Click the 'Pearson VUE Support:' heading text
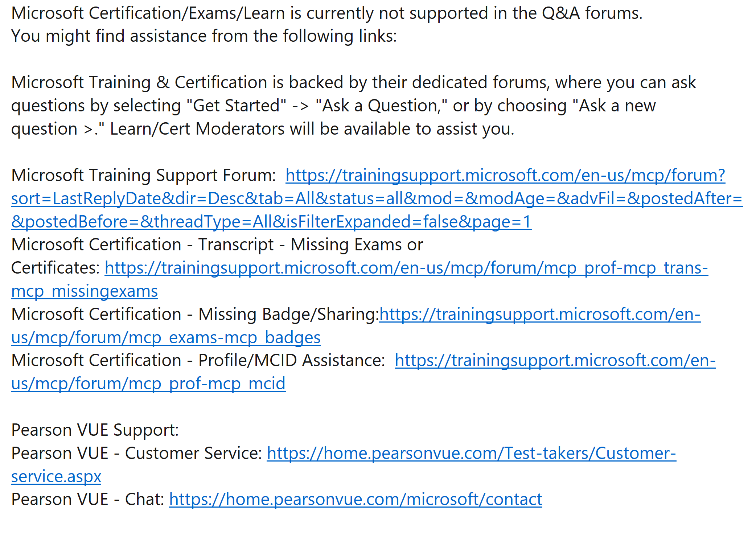 pos(95,430)
